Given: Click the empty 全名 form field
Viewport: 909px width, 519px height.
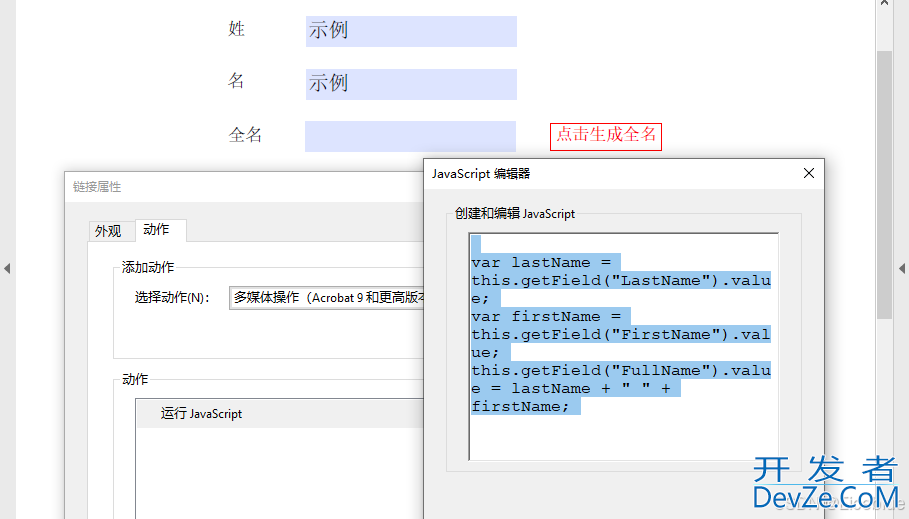Looking at the screenshot, I should 410,136.
